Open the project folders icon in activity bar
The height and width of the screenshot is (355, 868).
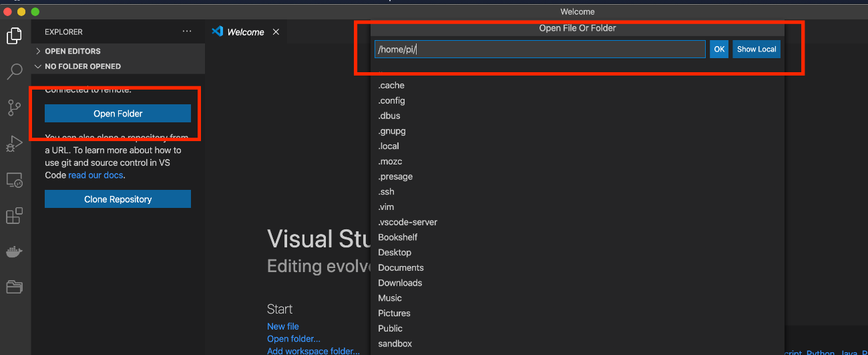[x=15, y=287]
